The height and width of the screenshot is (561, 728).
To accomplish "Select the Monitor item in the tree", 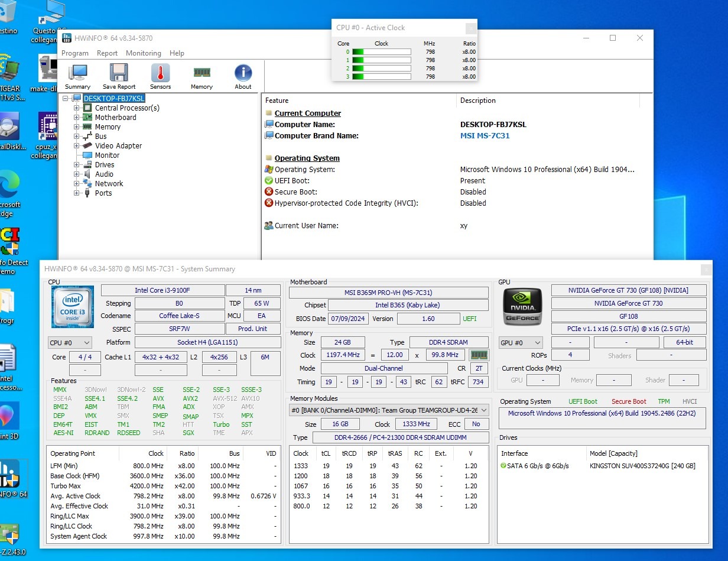I will 107,155.
